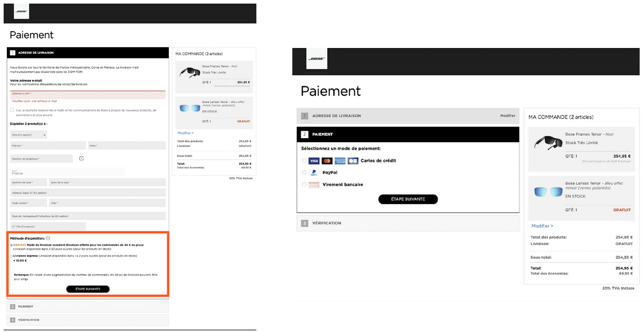The height and width of the screenshot is (332, 644).
Task: Click Modifier in the Adresse de livraison bar
Action: pos(507,115)
